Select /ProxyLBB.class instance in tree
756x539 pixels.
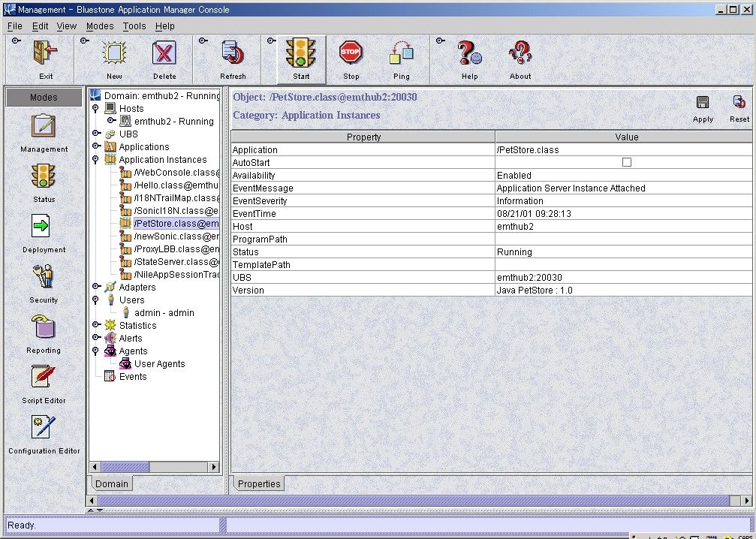tap(176, 248)
